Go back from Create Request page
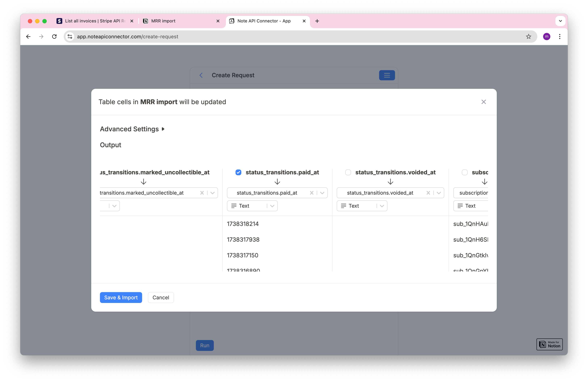 pos(201,75)
